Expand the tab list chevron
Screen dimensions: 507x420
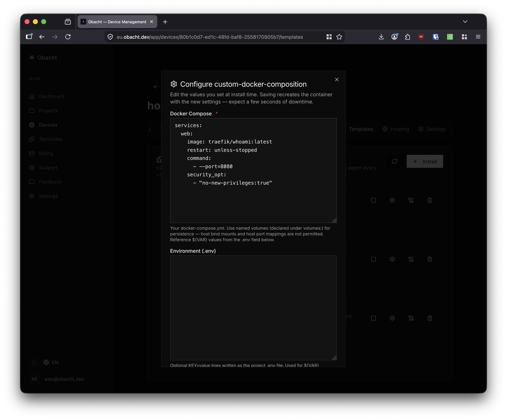tap(465, 22)
